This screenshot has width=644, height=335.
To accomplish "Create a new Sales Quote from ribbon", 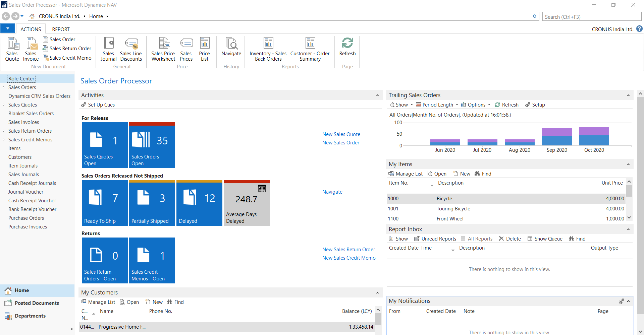I will pos(12,49).
